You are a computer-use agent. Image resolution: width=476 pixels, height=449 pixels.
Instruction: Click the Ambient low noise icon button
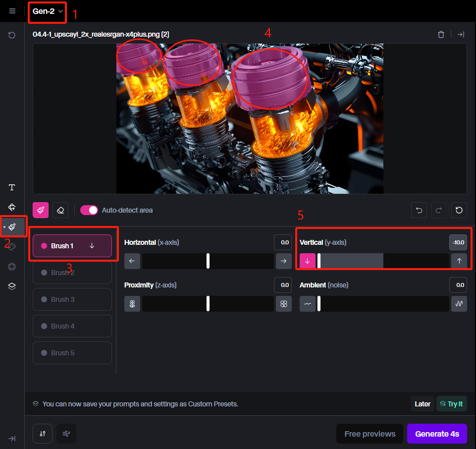(308, 304)
